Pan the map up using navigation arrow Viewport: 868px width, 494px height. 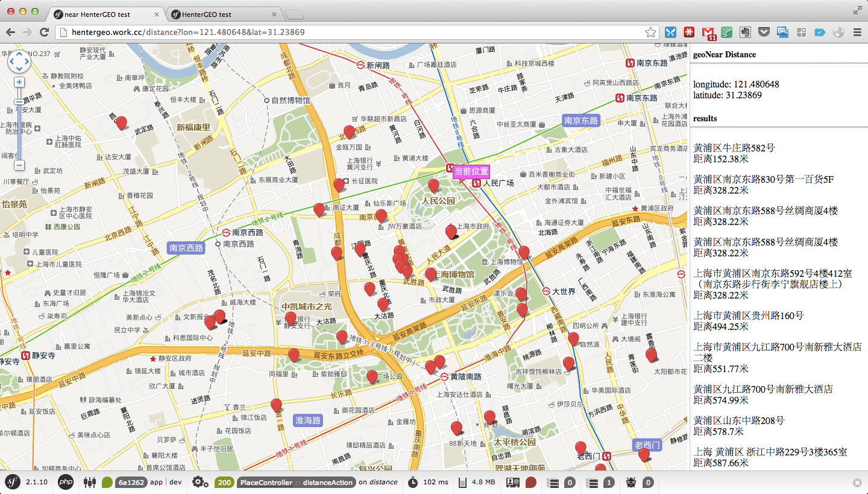click(x=19, y=54)
